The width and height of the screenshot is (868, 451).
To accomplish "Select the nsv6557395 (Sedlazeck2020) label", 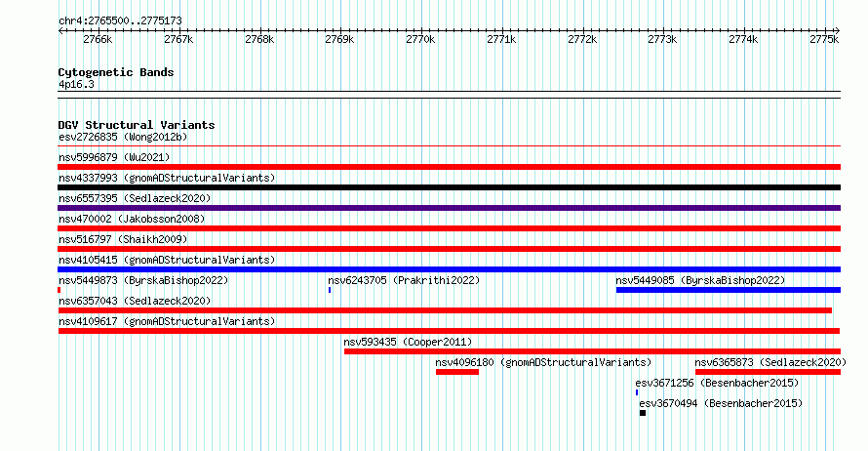I will pos(135,198).
